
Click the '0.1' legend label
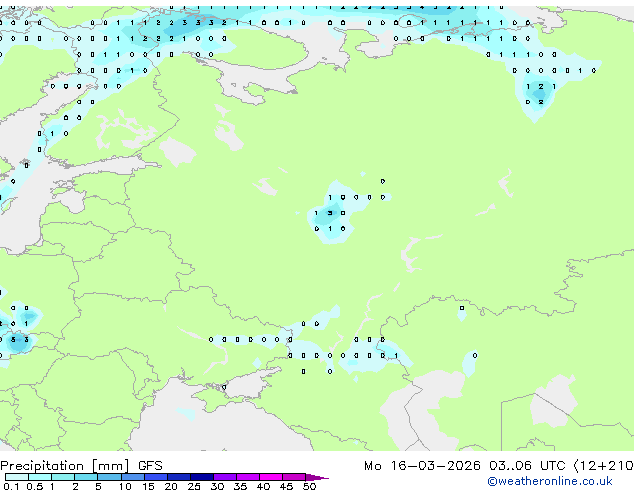(11, 486)
